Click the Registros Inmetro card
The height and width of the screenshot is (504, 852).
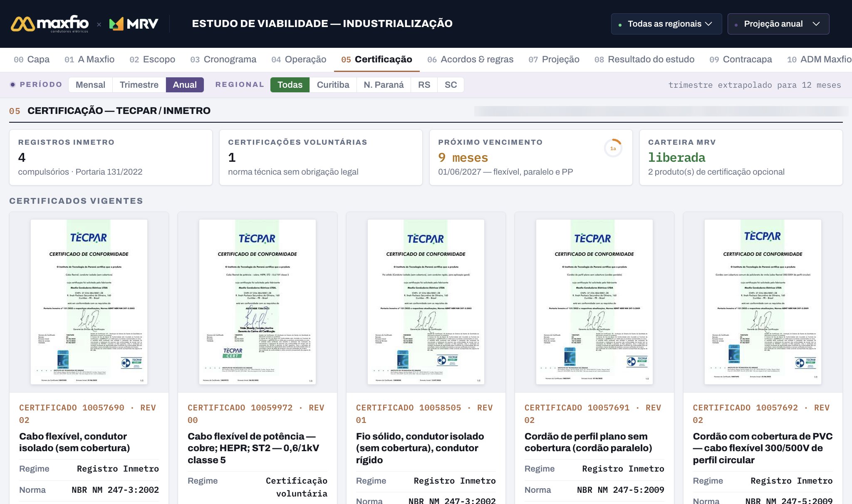pyautogui.click(x=111, y=157)
